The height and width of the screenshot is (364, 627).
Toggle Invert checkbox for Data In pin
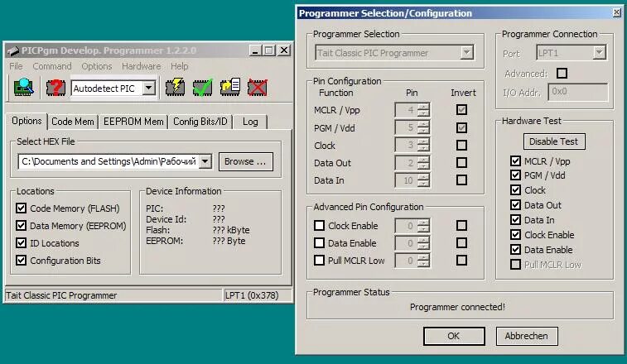click(x=461, y=180)
